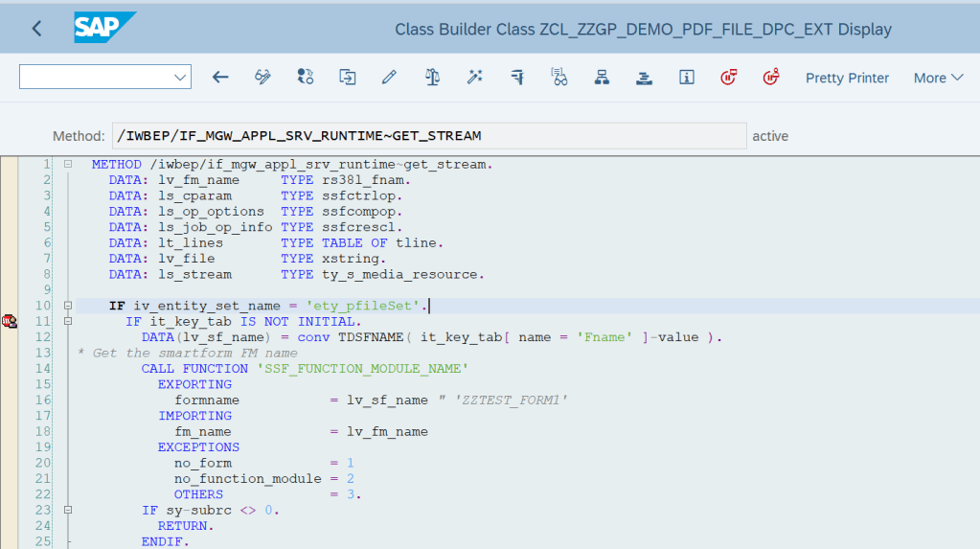The image size is (980, 549).
Task: Go back using the header chevron
Action: tap(36, 29)
